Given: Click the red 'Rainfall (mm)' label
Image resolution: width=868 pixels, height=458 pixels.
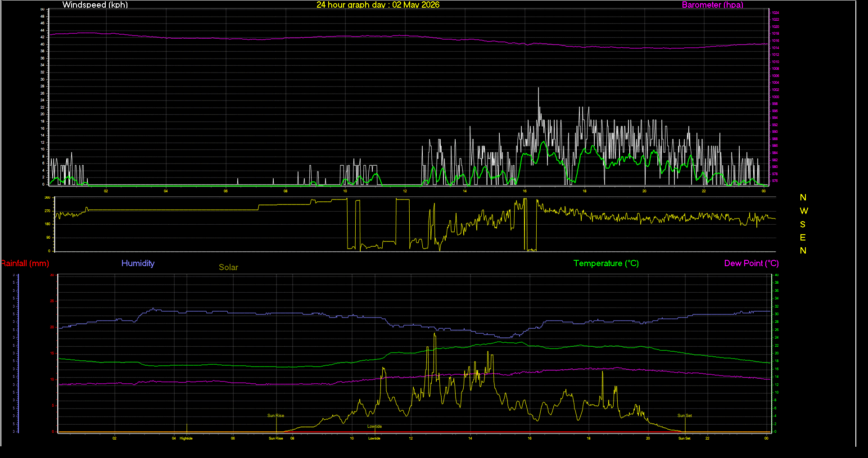Looking at the screenshot, I should coord(25,263).
